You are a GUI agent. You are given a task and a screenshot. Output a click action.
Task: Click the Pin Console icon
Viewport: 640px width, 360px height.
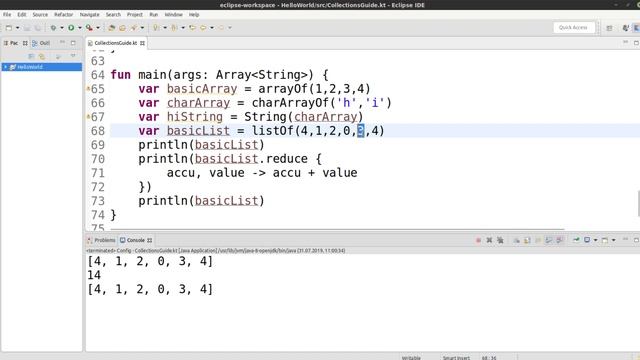[576, 240]
